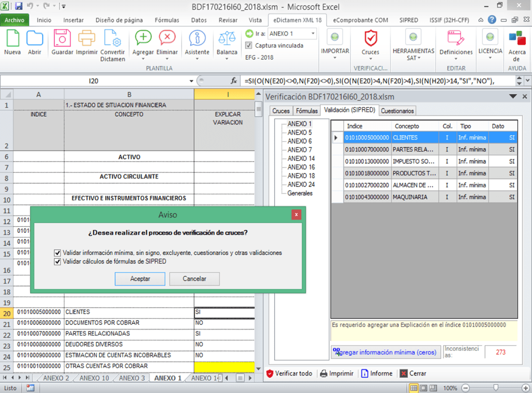Open the Ir a ANEXO 1 dropdown
This screenshot has width=532, height=393.
pos(313,34)
